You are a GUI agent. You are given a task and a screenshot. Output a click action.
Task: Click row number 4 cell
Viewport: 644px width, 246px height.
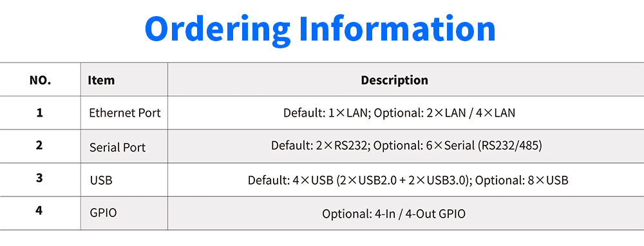point(40,213)
